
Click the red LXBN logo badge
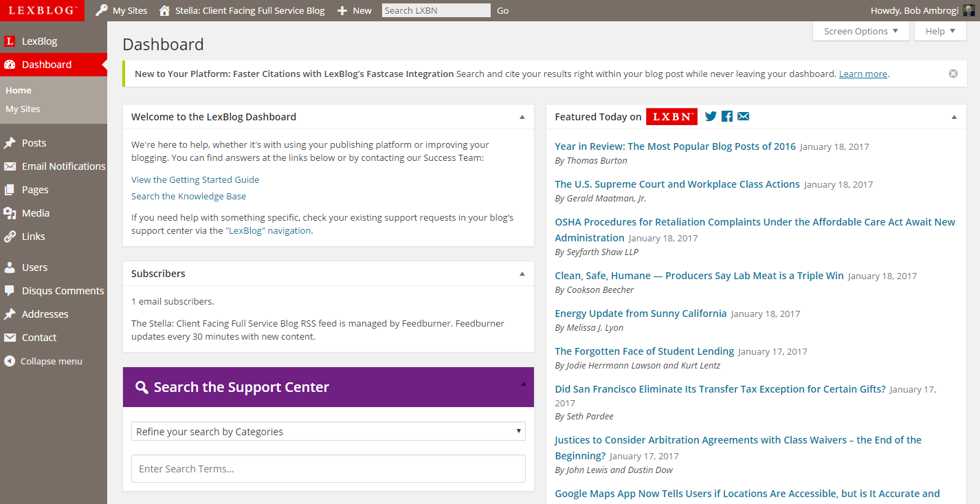point(671,117)
